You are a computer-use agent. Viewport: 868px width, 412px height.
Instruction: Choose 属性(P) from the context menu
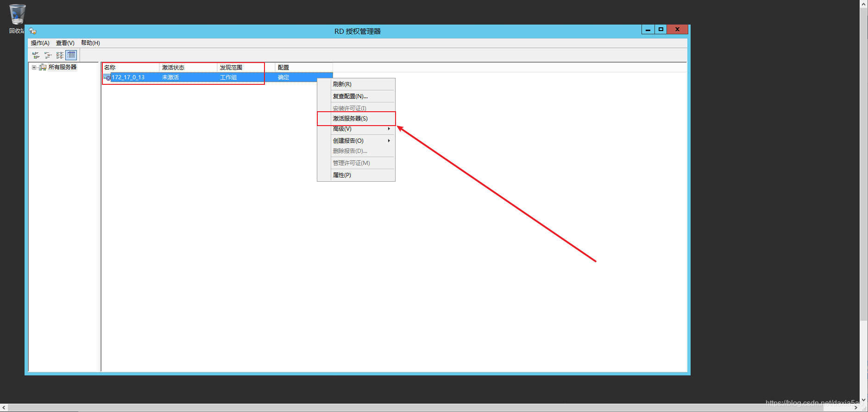coord(356,175)
